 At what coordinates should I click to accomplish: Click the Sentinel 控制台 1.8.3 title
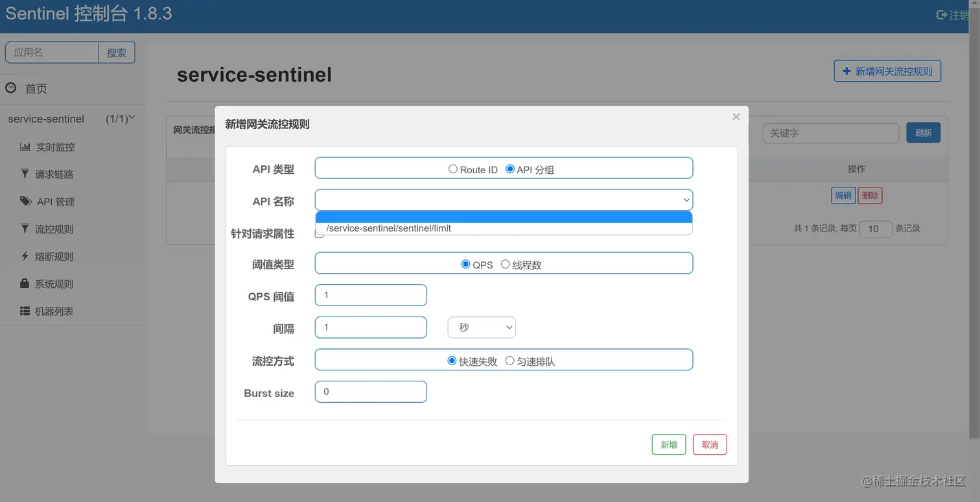click(x=89, y=14)
